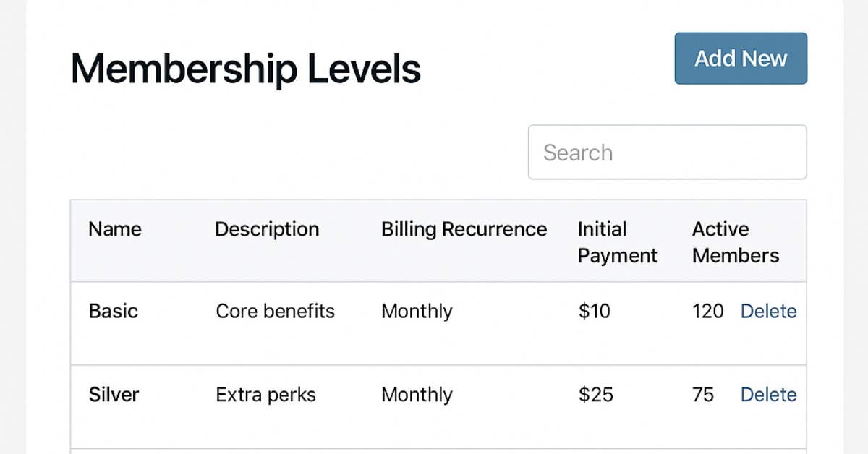Click the Description column header
This screenshot has width=868, height=454.
(267, 230)
